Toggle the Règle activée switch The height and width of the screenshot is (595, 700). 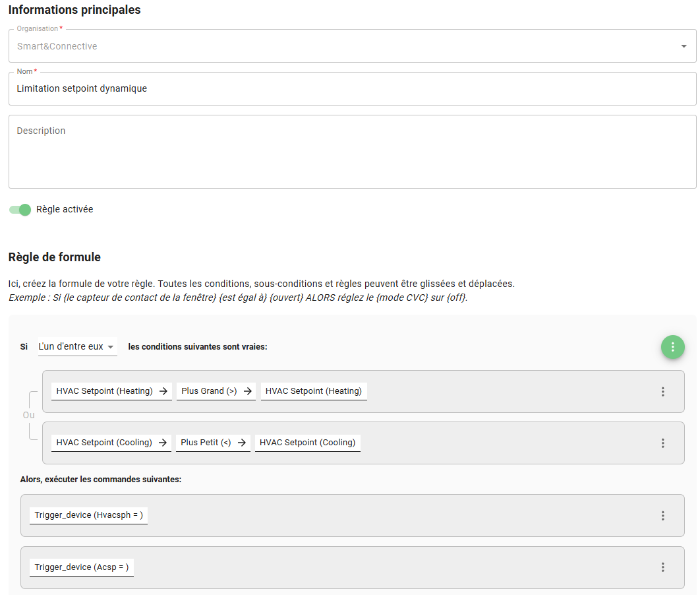[x=20, y=210]
